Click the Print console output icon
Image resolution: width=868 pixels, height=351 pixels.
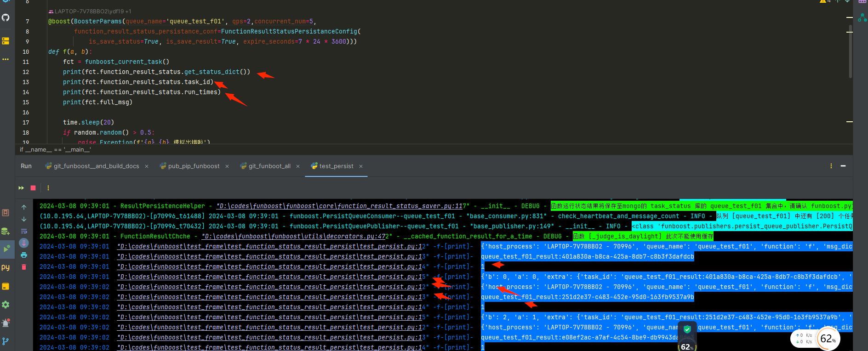click(24, 255)
